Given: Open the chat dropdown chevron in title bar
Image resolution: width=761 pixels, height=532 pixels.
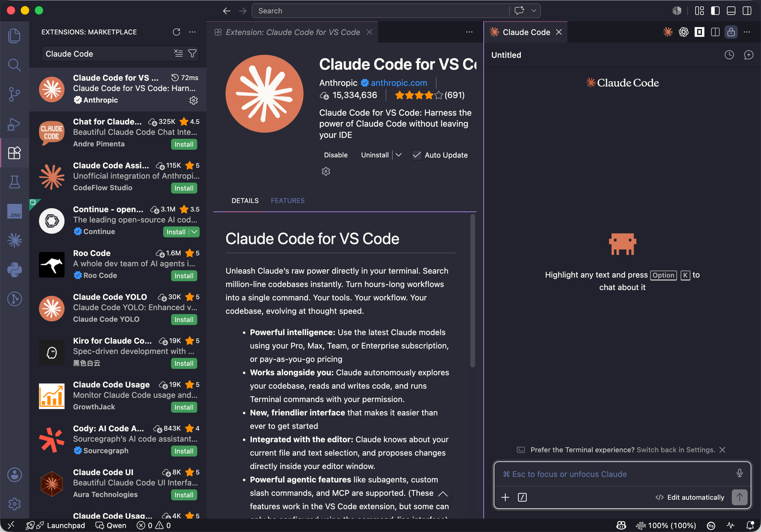Looking at the screenshot, I should (x=534, y=11).
